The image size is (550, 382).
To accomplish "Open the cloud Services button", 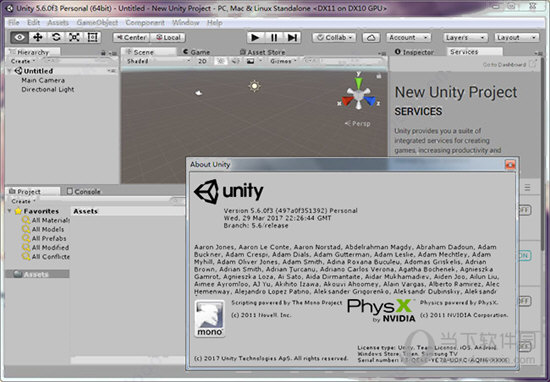I will [371, 38].
